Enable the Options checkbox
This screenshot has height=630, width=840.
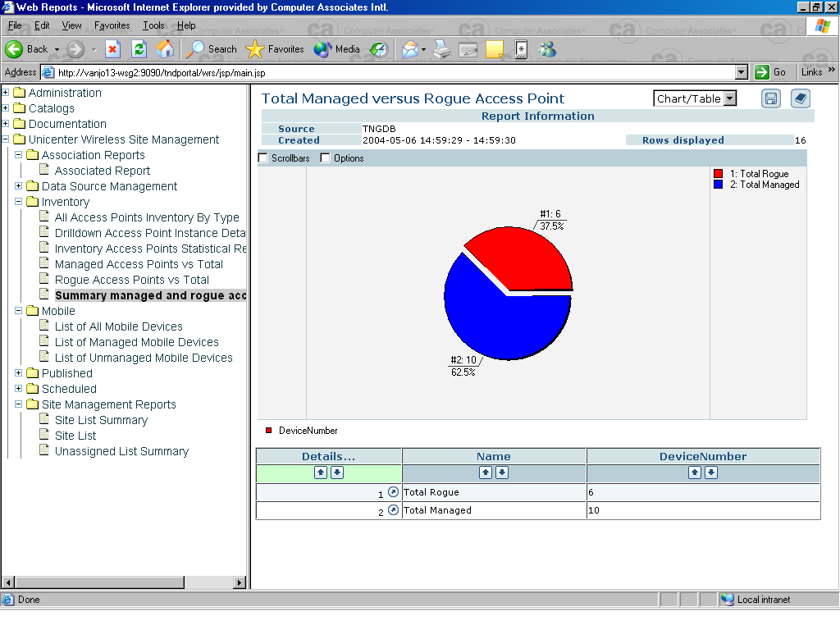click(x=325, y=158)
